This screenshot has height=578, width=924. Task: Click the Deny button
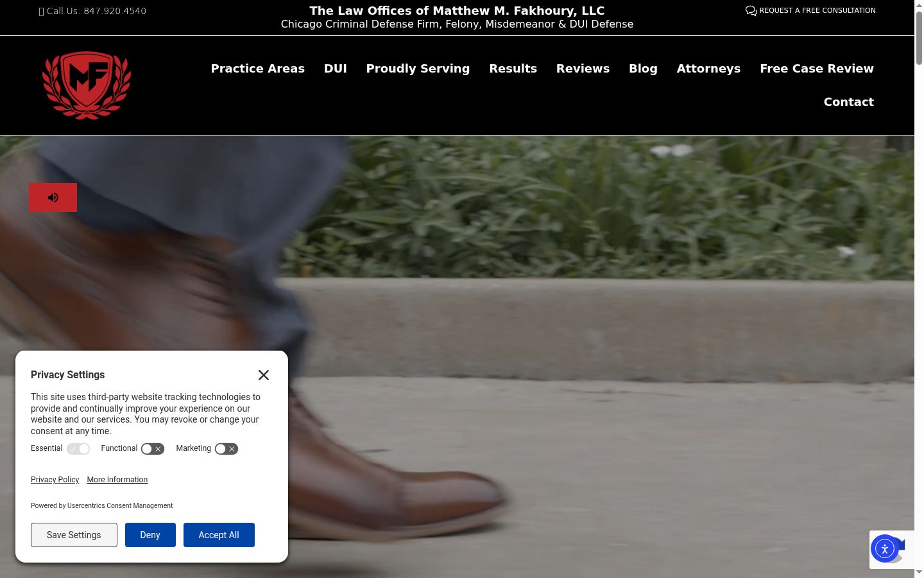click(150, 535)
